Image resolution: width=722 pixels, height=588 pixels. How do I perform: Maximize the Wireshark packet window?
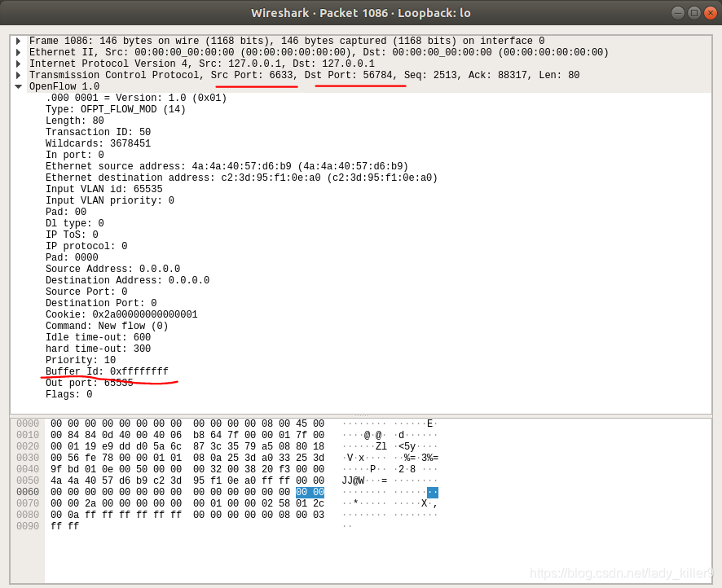pos(694,13)
